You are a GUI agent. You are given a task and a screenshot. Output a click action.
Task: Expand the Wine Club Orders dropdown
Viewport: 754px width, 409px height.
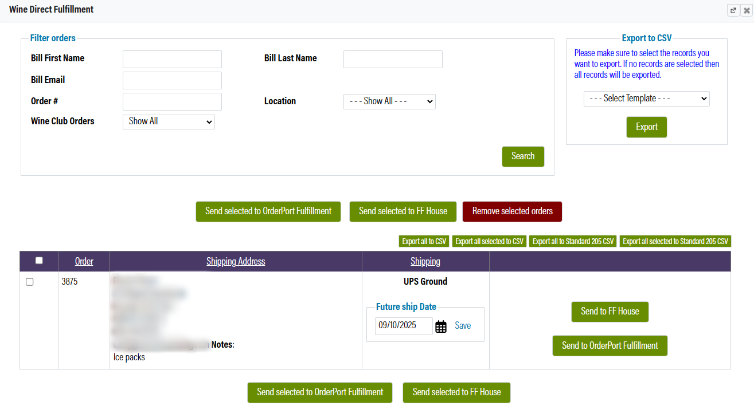pos(168,122)
